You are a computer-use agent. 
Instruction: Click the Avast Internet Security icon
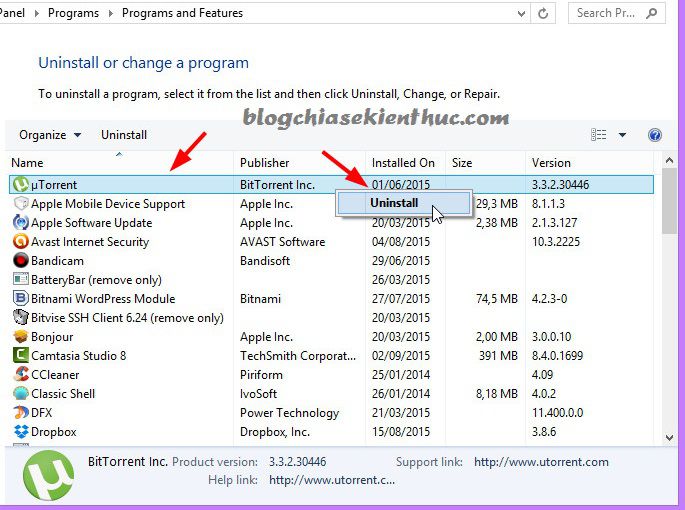[21, 241]
